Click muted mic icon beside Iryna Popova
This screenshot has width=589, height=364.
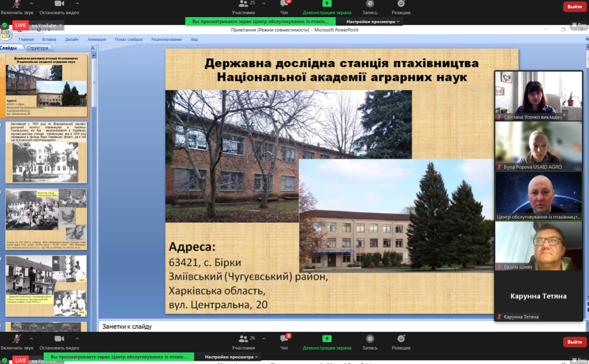(x=499, y=167)
